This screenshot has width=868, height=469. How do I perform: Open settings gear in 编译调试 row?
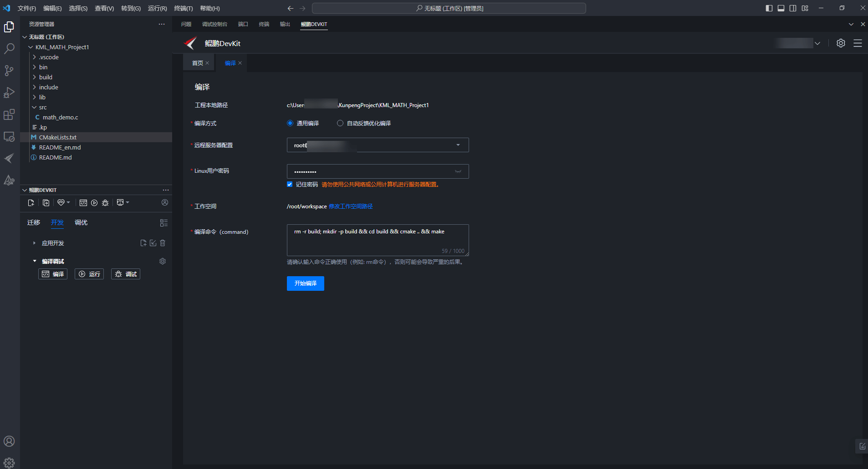tap(163, 261)
